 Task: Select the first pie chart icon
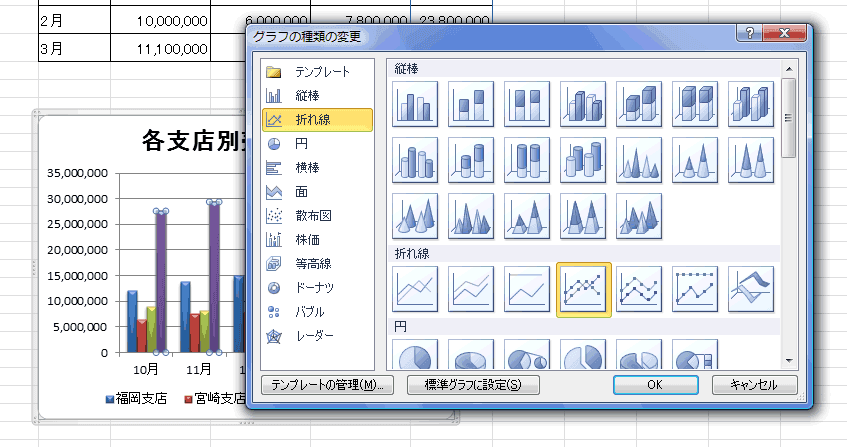coord(415,355)
